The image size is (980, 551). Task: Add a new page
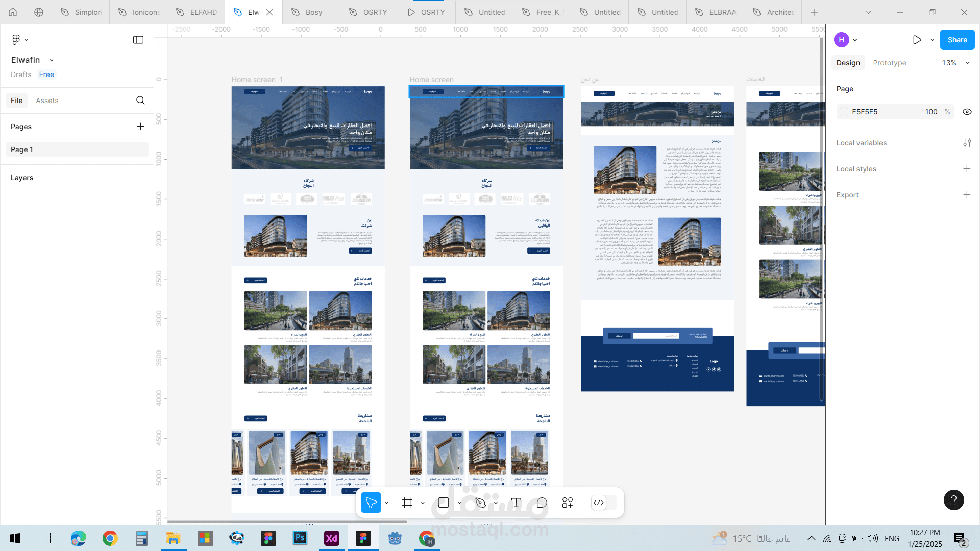coord(140,127)
